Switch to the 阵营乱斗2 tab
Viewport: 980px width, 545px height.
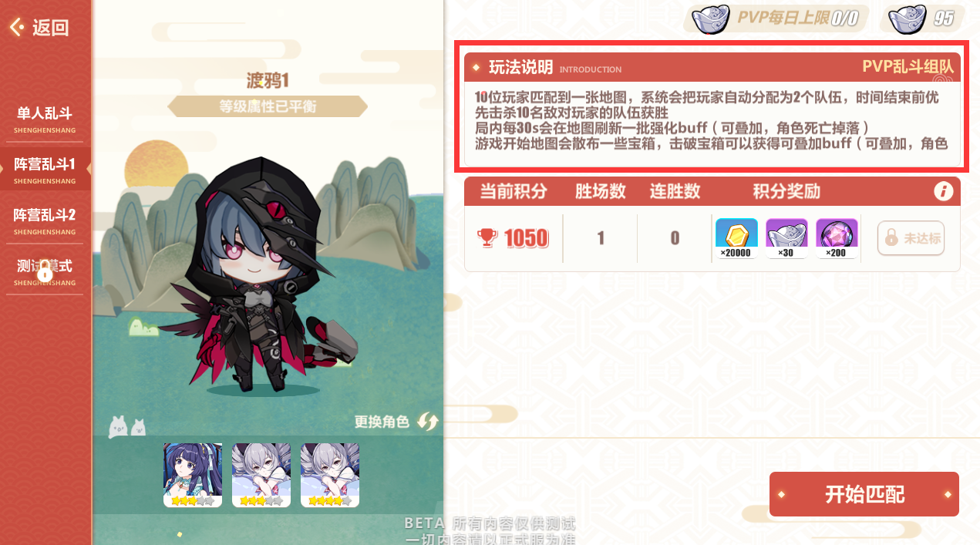[45, 220]
